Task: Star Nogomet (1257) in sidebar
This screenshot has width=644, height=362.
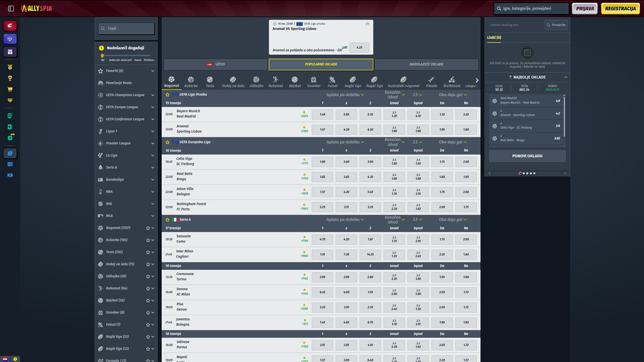Action: pos(148,228)
